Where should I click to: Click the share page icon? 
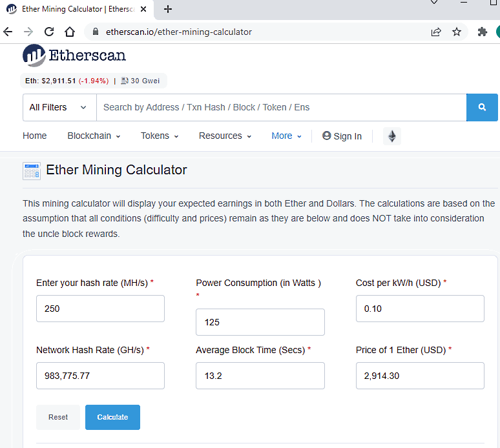[x=436, y=32]
